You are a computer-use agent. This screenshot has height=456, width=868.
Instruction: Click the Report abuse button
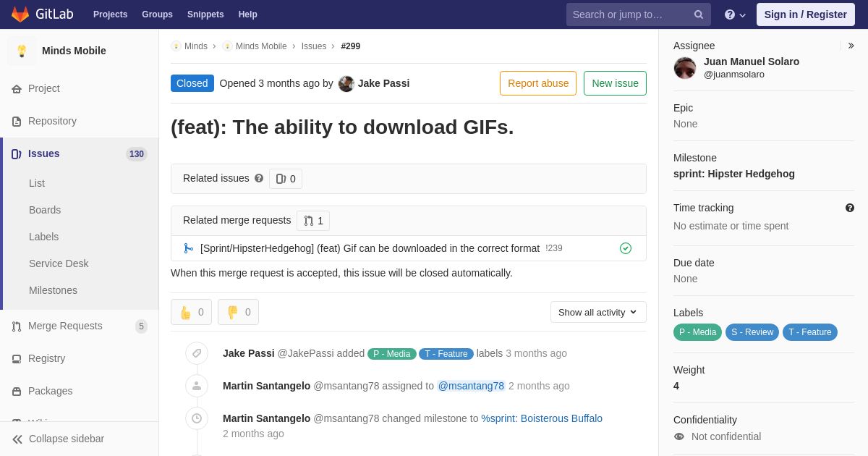coord(538,83)
